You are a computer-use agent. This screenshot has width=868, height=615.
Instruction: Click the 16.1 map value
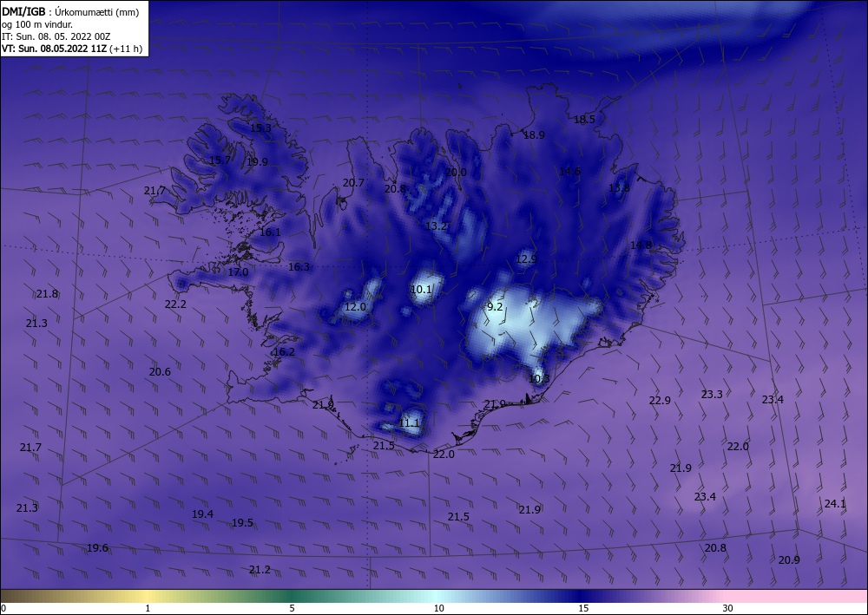tap(270, 232)
